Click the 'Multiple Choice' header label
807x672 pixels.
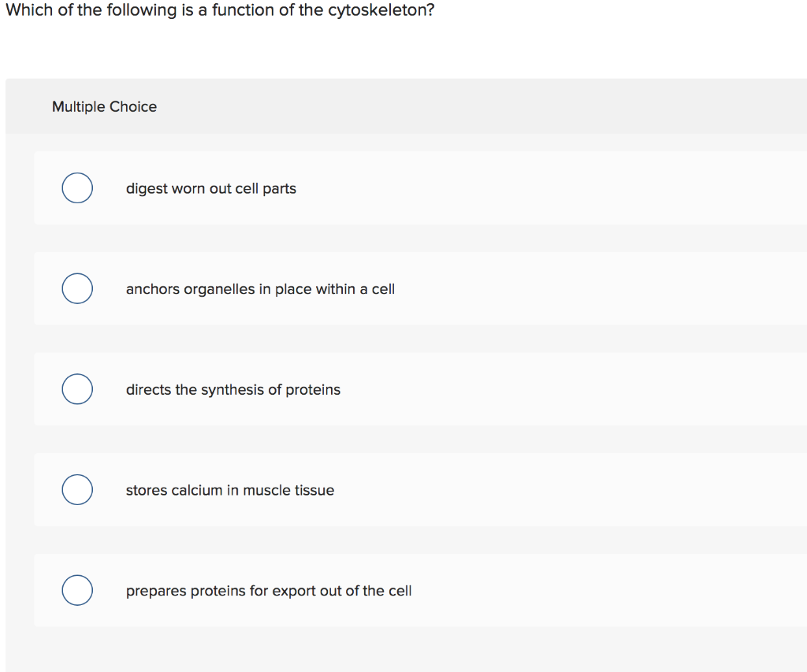(x=104, y=106)
